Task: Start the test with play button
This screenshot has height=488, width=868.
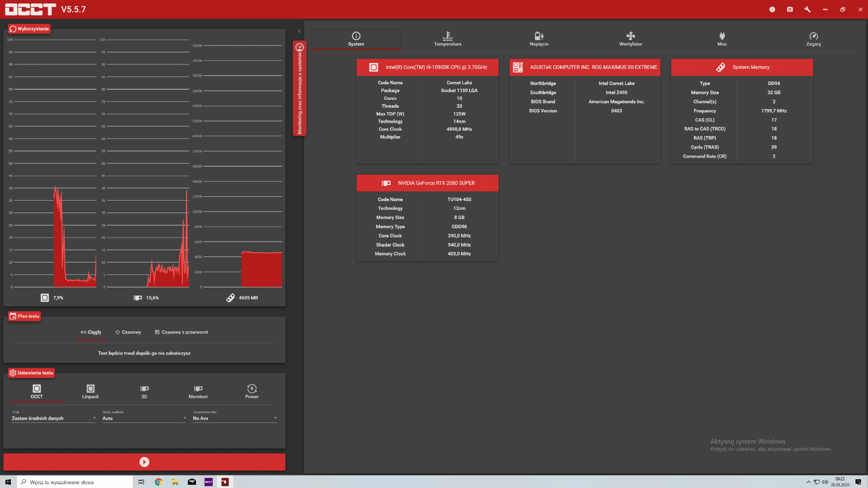Action: 144,462
